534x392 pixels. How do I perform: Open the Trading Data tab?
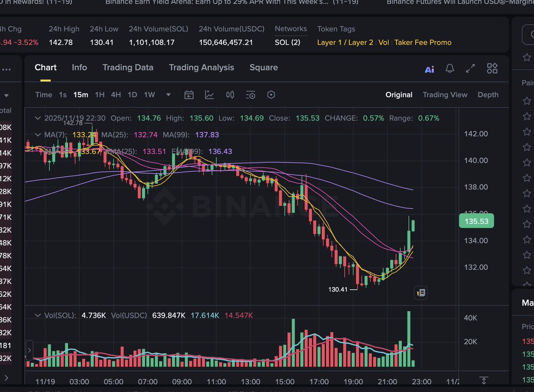pyautogui.click(x=128, y=68)
